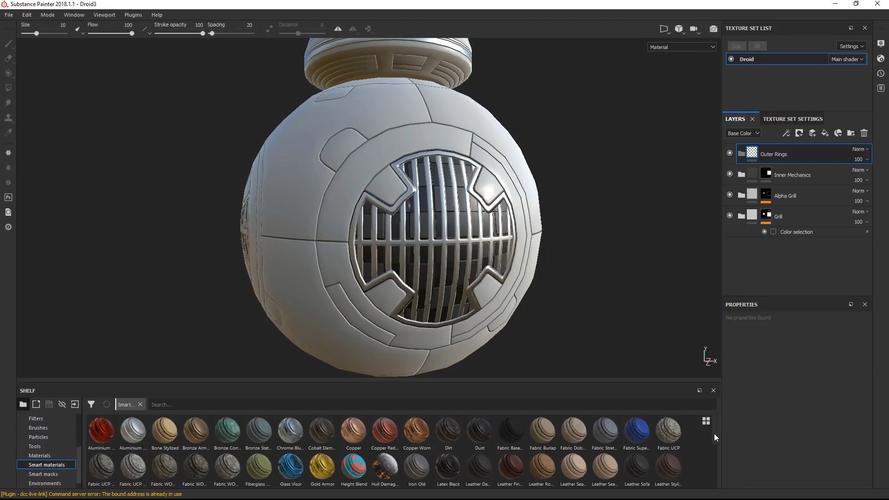
Task: Open the Material viewport mode dropdown
Action: (682, 47)
